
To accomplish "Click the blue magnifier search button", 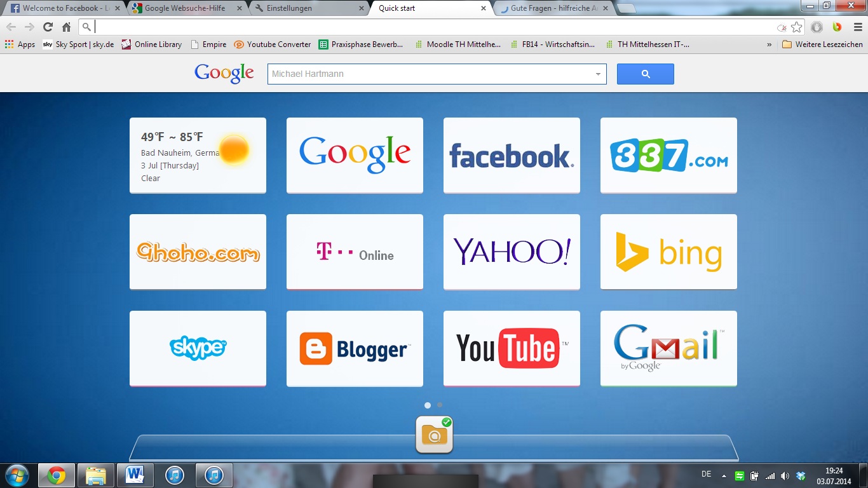I will click(x=645, y=74).
